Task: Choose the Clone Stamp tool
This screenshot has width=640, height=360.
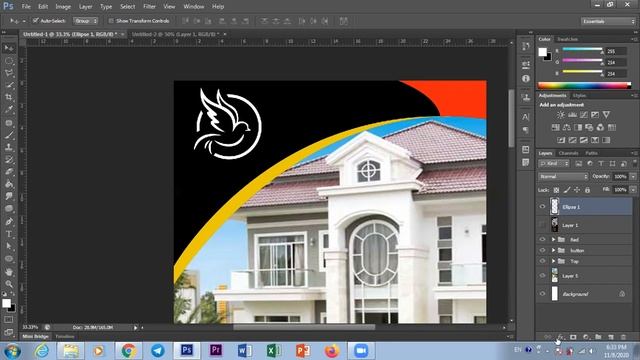Action: (9, 147)
